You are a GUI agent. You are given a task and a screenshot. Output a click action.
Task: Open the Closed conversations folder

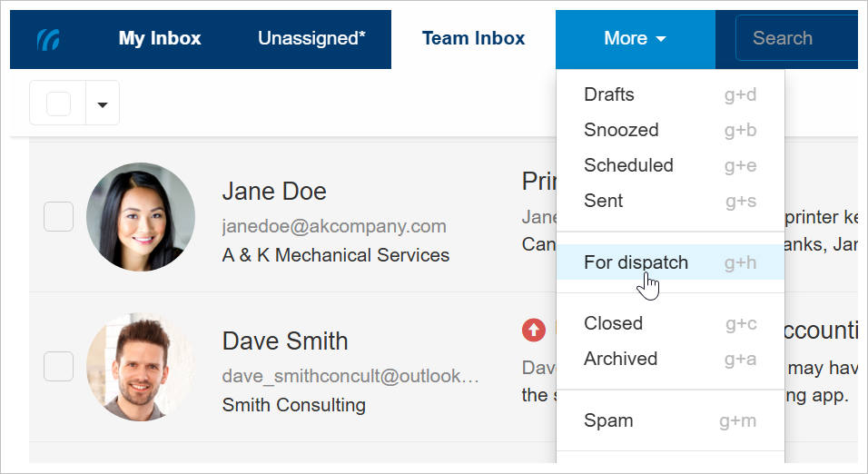click(613, 323)
